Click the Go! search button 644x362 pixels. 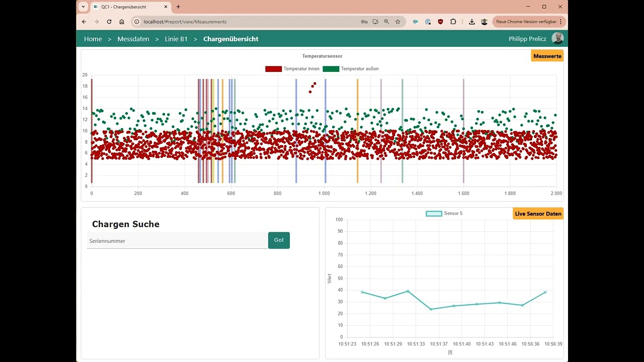279,240
